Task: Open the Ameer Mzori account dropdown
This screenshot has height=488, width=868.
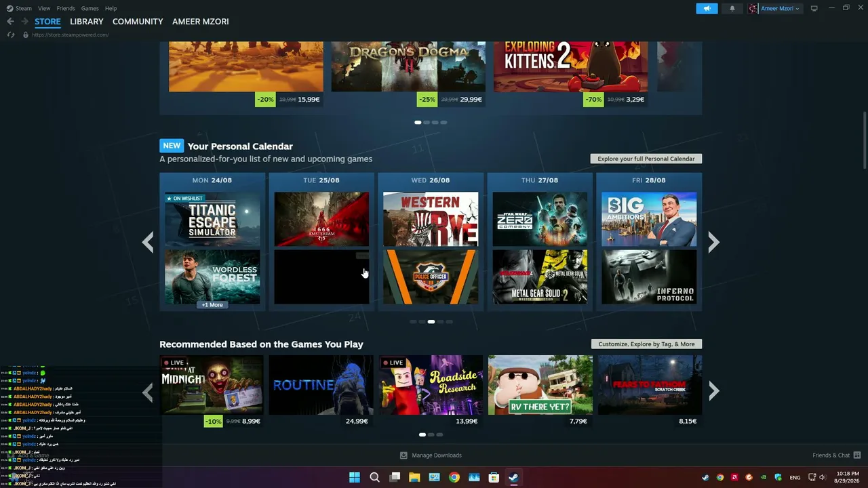Action: pyautogui.click(x=774, y=8)
